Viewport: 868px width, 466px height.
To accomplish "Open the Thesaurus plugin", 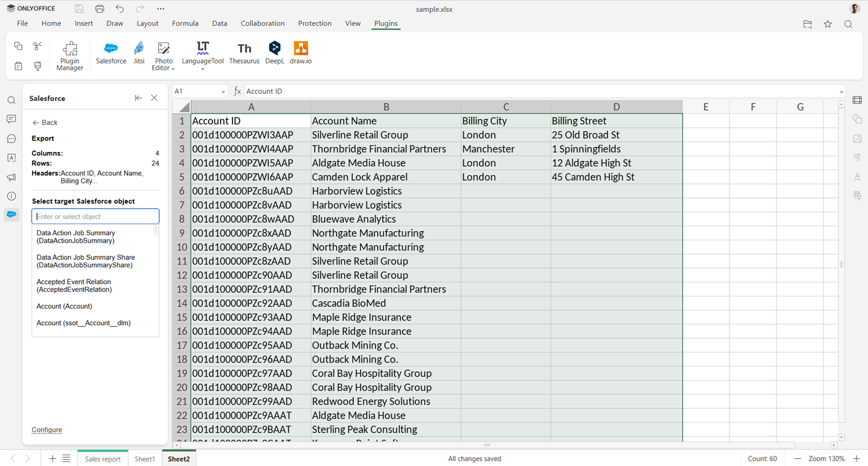I will point(244,53).
